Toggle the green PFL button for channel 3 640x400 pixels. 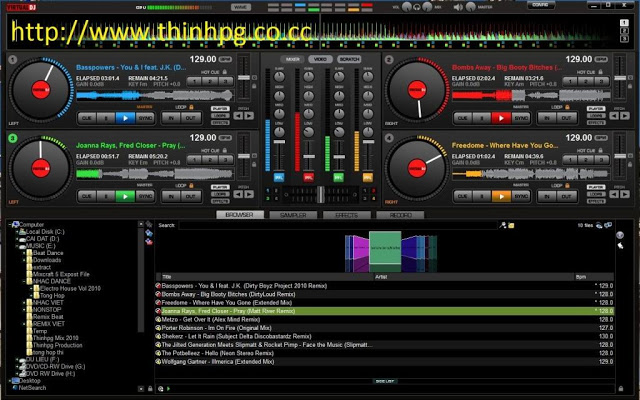click(338, 178)
